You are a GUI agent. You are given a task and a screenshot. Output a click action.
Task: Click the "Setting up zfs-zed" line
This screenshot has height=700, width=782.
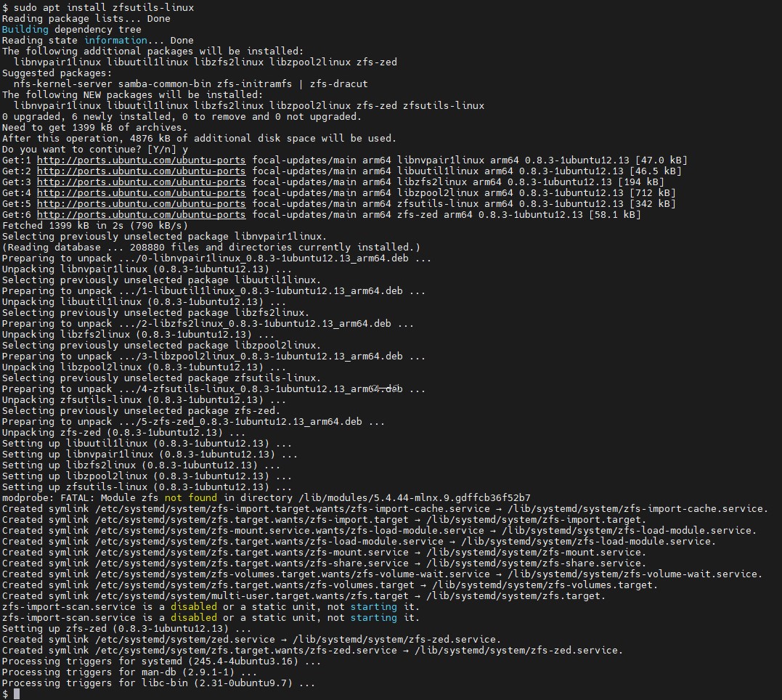click(126, 628)
